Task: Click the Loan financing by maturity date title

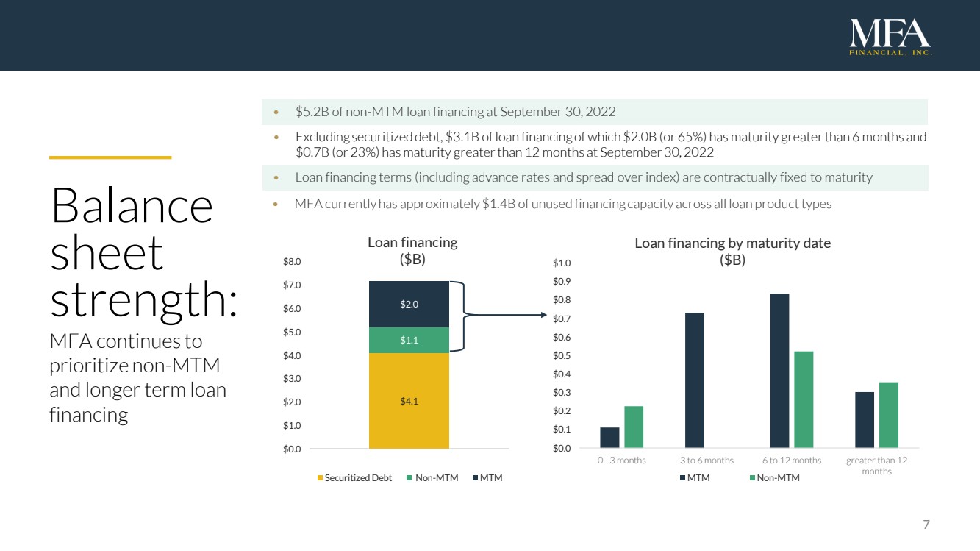Action: (732, 251)
